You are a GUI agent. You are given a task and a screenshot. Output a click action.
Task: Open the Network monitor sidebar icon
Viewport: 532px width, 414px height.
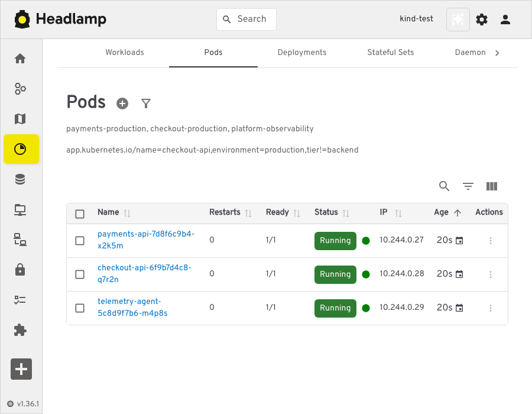(20, 210)
